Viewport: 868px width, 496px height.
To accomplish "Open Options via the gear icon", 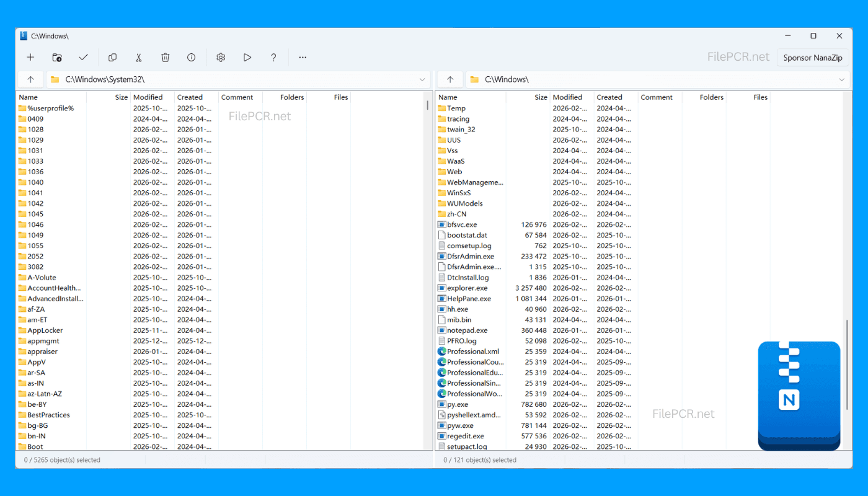I will tap(221, 57).
